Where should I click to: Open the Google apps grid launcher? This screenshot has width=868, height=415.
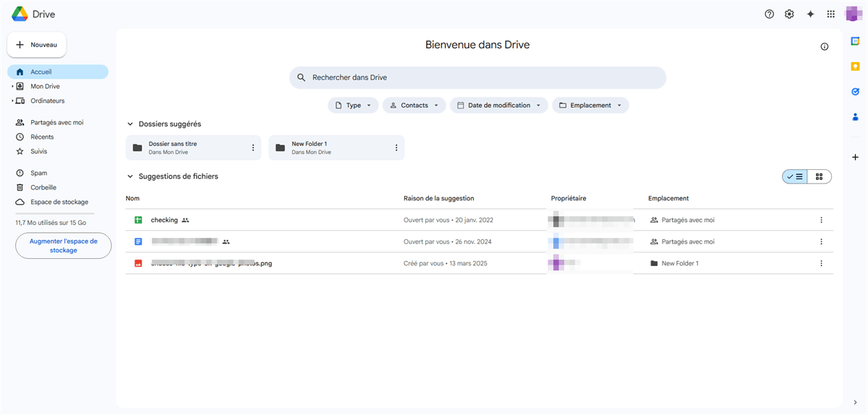[831, 14]
